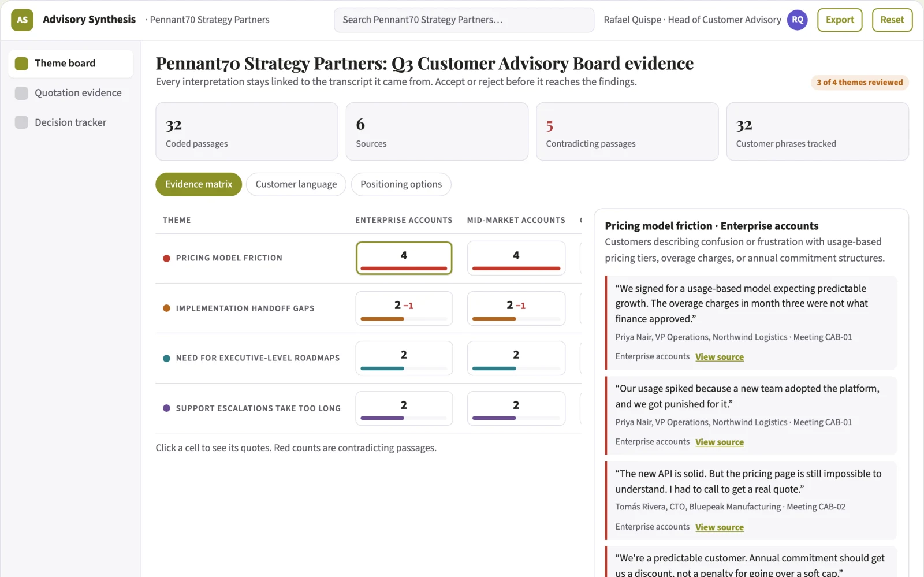Open the RQ user avatar
This screenshot has height=577, width=924.
pos(798,20)
